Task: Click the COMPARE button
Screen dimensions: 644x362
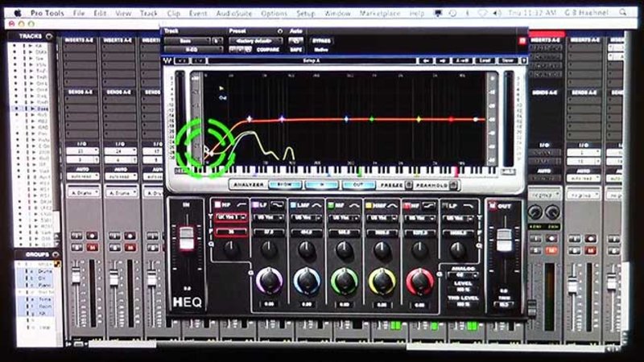Action: tap(268, 50)
